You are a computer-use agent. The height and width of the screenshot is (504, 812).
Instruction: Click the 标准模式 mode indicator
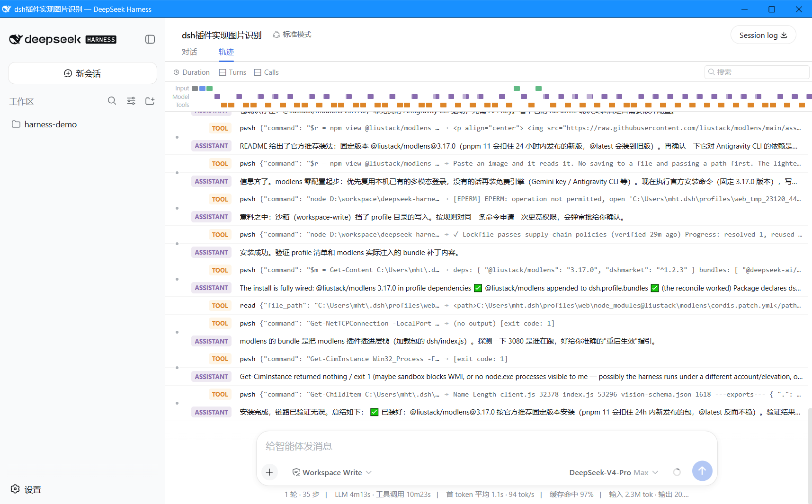point(292,35)
